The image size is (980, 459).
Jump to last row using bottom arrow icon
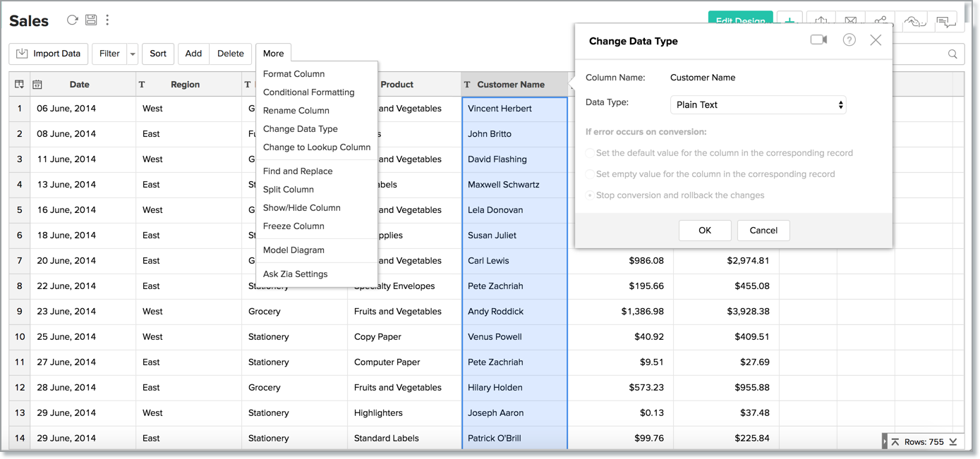pos(952,442)
